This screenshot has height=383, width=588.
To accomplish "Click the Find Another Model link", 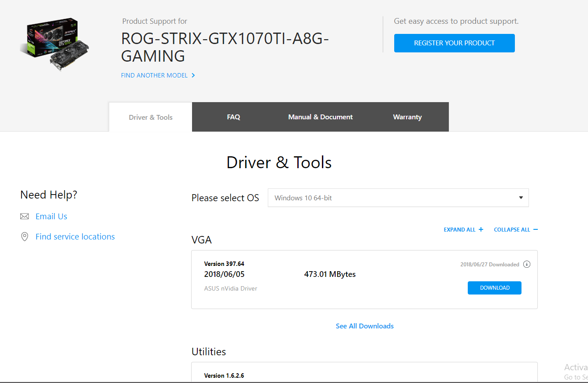I will tap(155, 75).
